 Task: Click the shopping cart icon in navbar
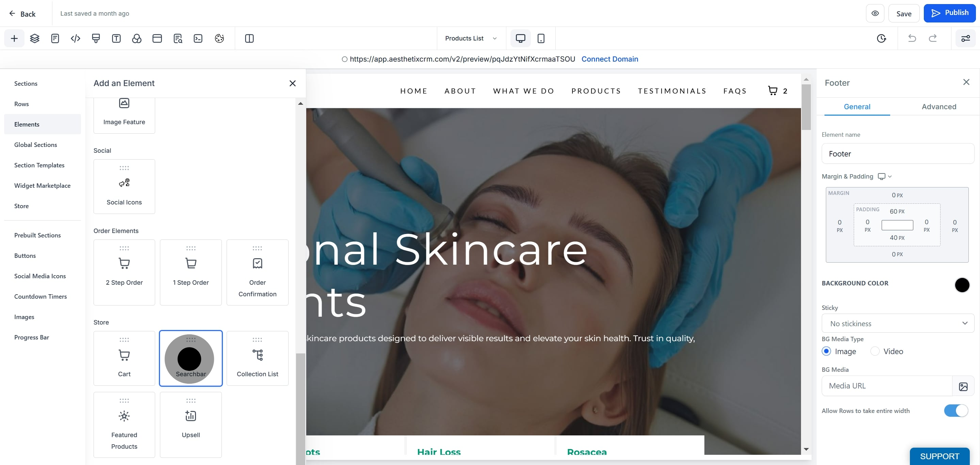coord(773,90)
